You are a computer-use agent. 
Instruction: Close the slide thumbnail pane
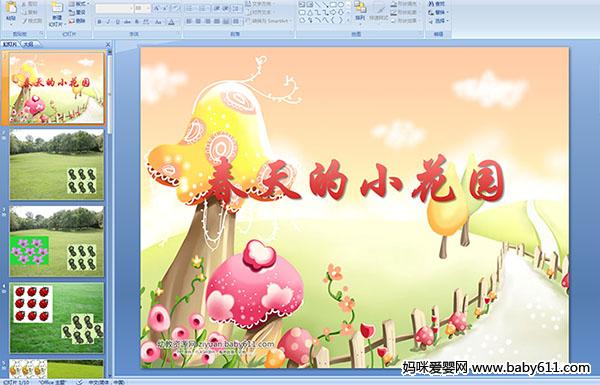pyautogui.click(x=108, y=44)
